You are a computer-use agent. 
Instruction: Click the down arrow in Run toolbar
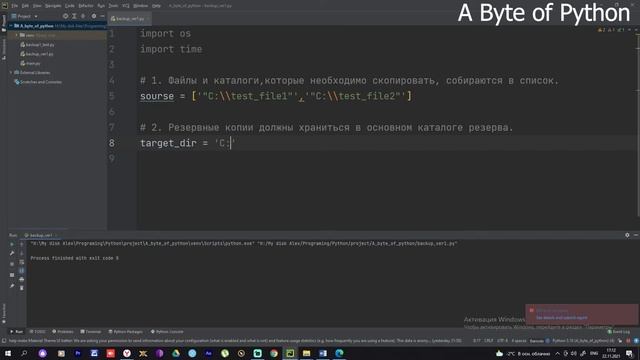[22, 253]
